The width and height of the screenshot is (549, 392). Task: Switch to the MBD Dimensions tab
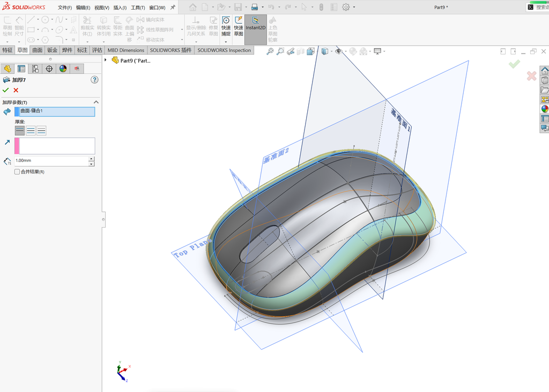[x=125, y=50]
